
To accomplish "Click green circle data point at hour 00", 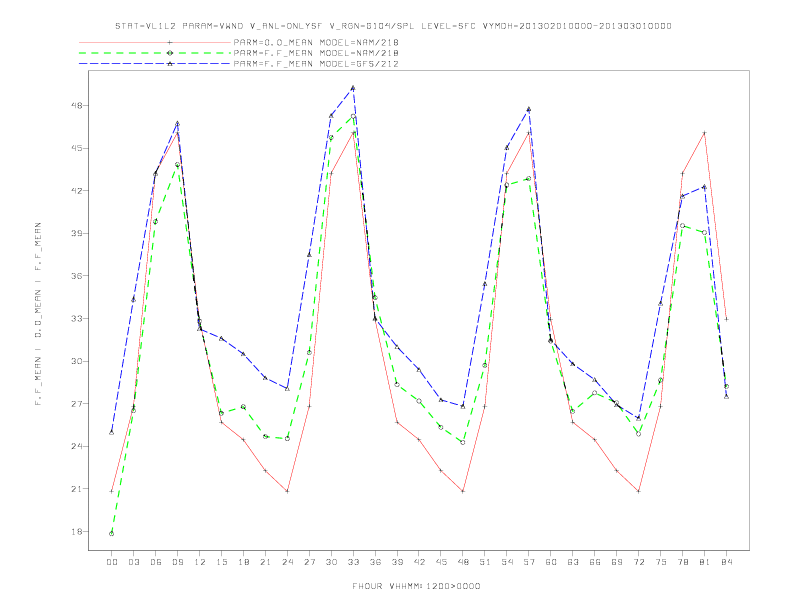I will (112, 534).
